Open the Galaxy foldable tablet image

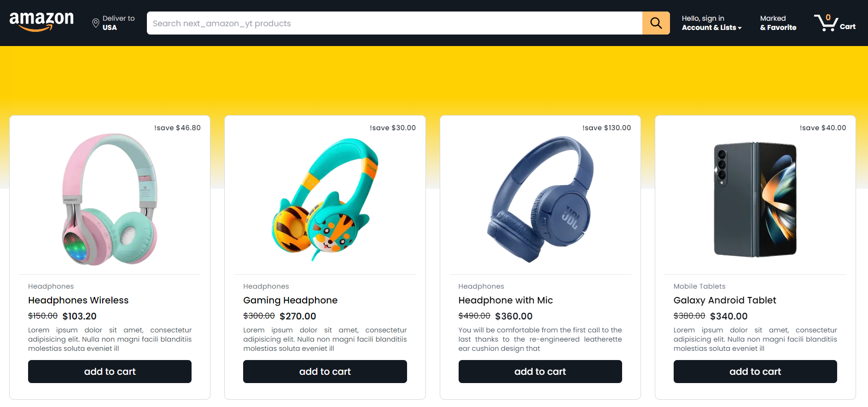pyautogui.click(x=755, y=199)
